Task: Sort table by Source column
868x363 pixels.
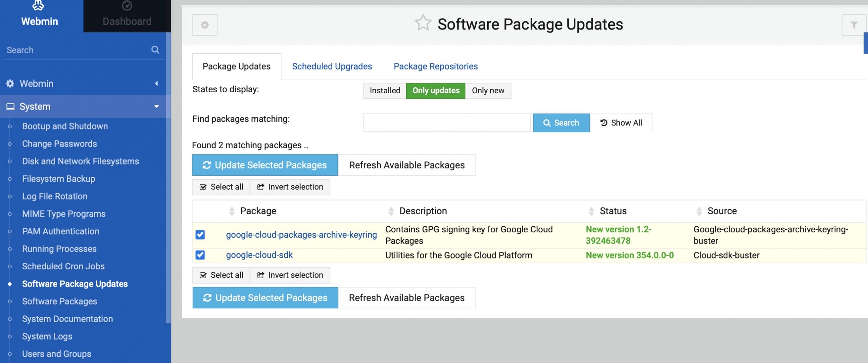Action: tap(722, 211)
